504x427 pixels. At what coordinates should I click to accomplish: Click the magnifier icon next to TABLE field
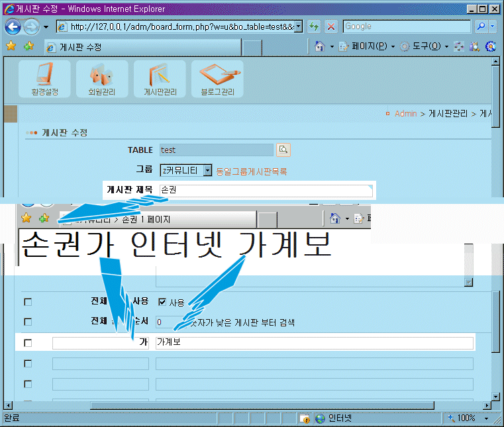pos(283,150)
